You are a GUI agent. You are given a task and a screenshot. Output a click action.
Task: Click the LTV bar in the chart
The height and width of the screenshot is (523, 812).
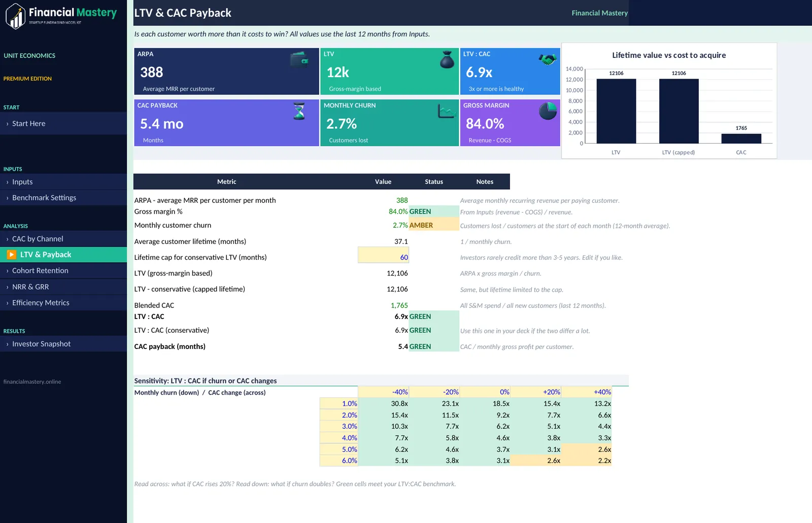616,111
